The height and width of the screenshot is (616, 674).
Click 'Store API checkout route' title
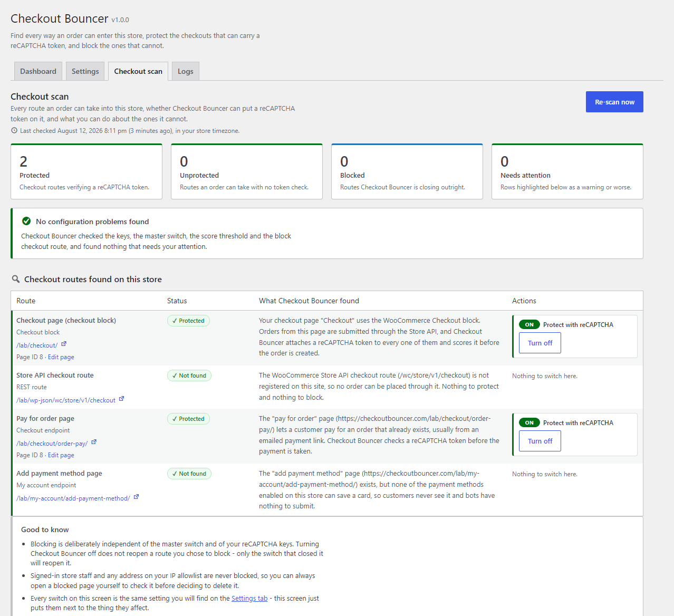[x=55, y=375]
